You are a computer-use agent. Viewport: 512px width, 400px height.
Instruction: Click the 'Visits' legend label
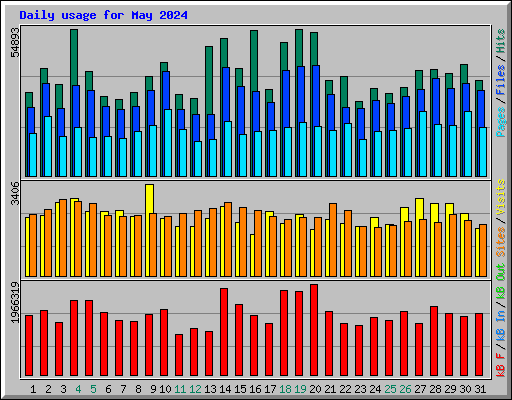click(x=501, y=197)
